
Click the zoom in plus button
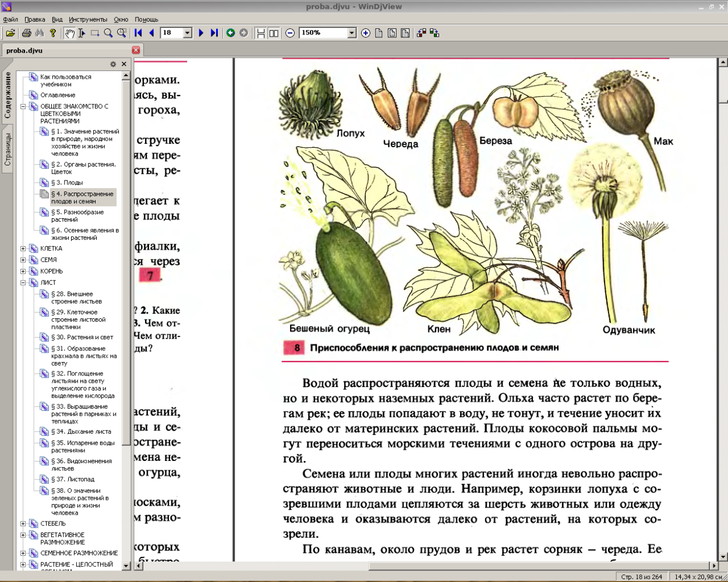[366, 33]
